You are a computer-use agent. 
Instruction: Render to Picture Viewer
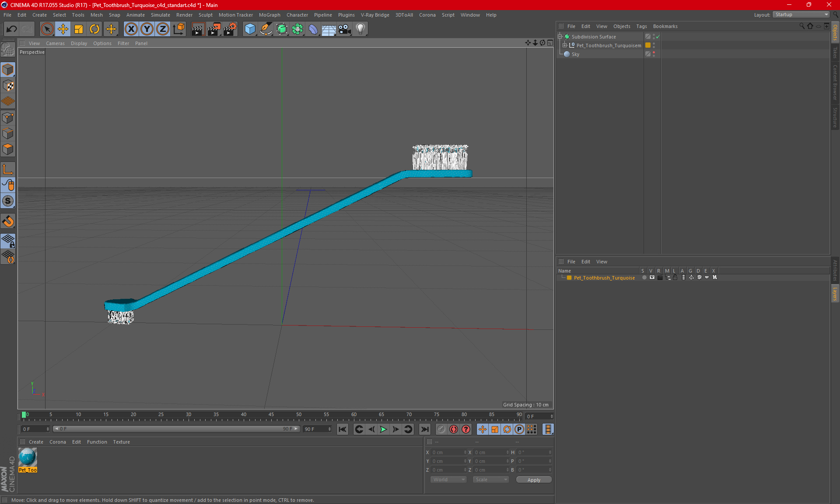pos(214,29)
